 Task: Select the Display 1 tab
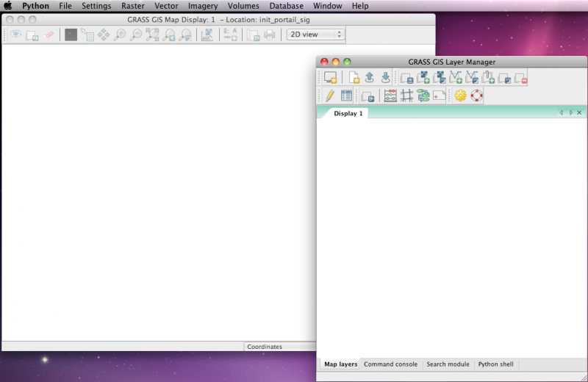pos(348,113)
